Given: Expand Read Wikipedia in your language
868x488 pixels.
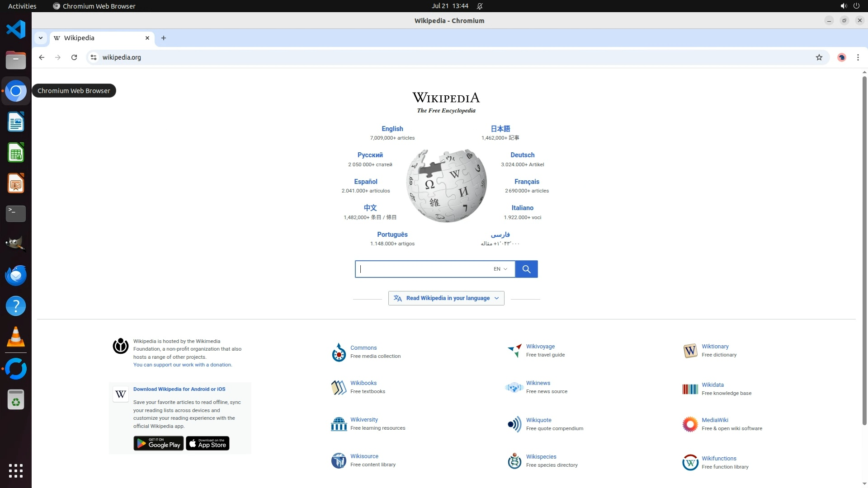Looking at the screenshot, I should pos(446,298).
